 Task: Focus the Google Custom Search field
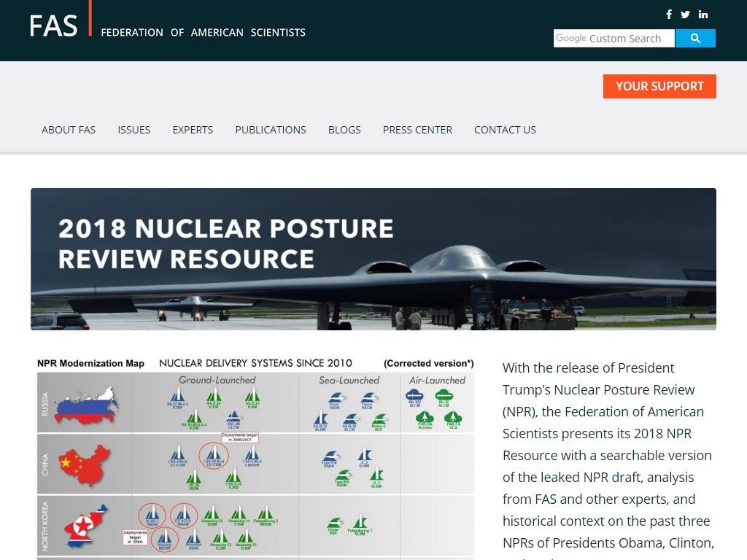tap(614, 38)
